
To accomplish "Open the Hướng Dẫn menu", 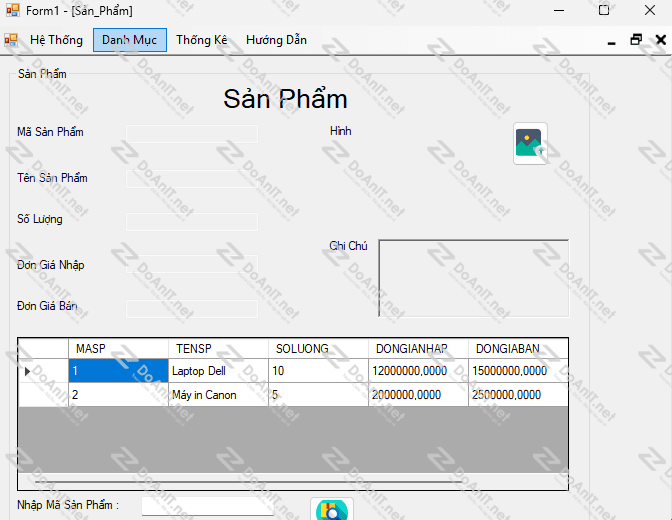I will pos(276,40).
